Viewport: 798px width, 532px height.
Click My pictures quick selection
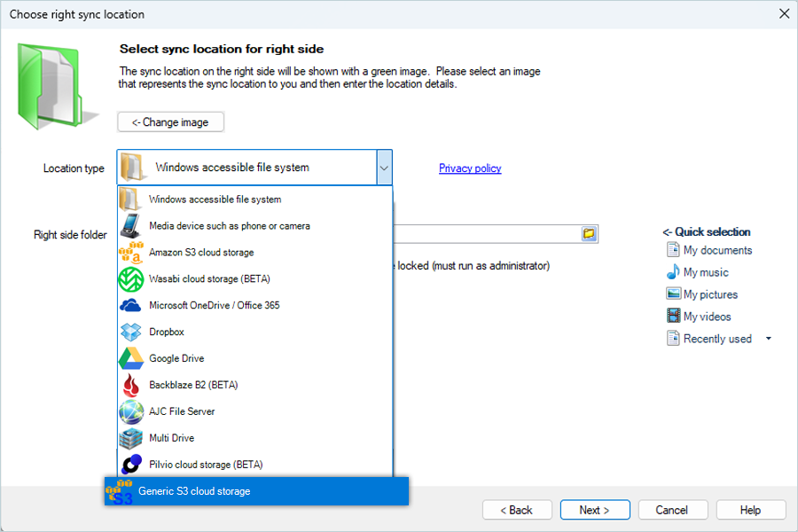pos(702,294)
